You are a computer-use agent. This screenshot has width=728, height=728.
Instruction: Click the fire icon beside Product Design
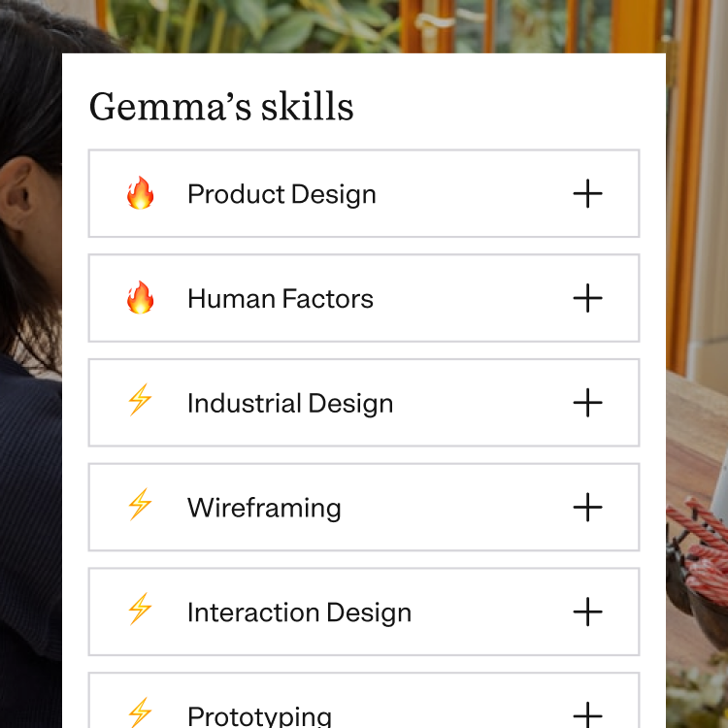pyautogui.click(x=140, y=193)
